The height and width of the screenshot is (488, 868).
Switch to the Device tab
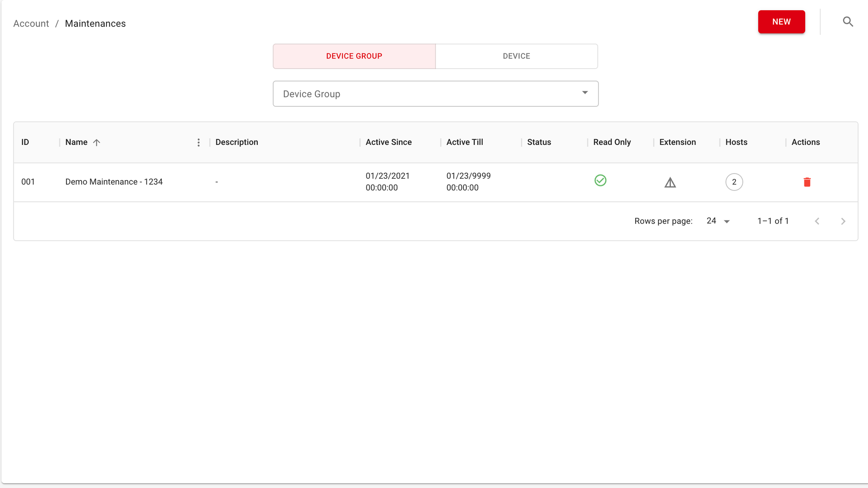[516, 56]
